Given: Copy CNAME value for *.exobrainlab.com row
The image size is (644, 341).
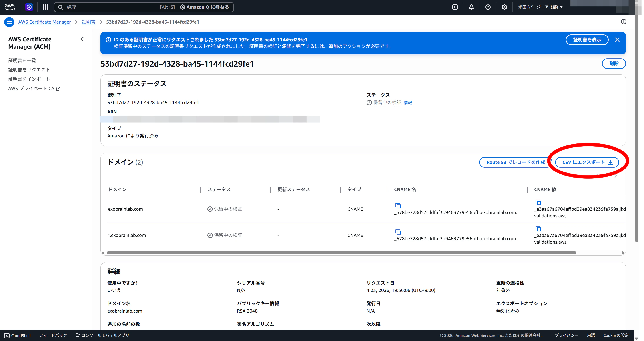Looking at the screenshot, I should (538, 229).
